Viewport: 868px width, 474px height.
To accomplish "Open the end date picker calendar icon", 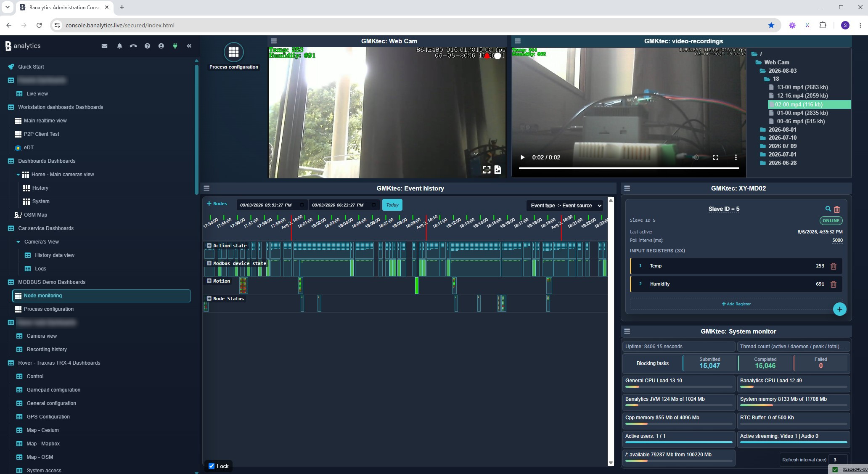I will (x=373, y=205).
